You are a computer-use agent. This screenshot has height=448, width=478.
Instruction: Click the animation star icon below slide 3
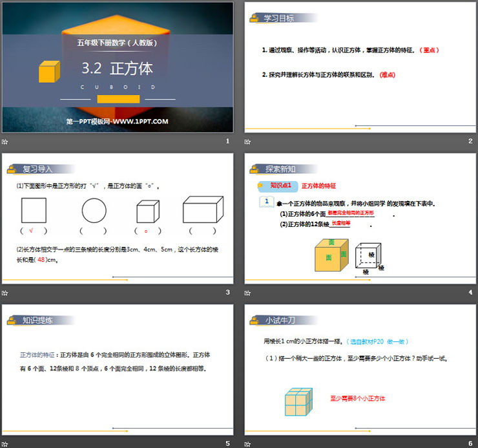5,293
